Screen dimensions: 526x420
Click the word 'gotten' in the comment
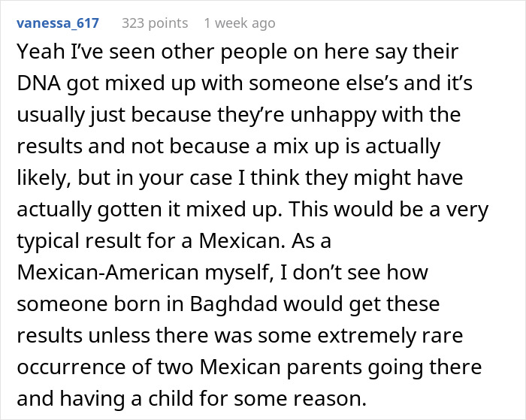point(128,210)
